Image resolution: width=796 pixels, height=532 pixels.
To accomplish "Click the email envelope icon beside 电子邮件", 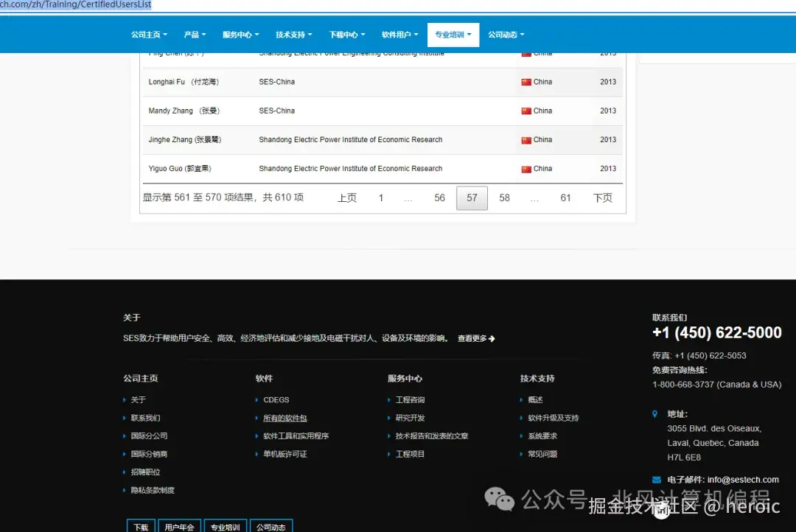I will [x=657, y=479].
